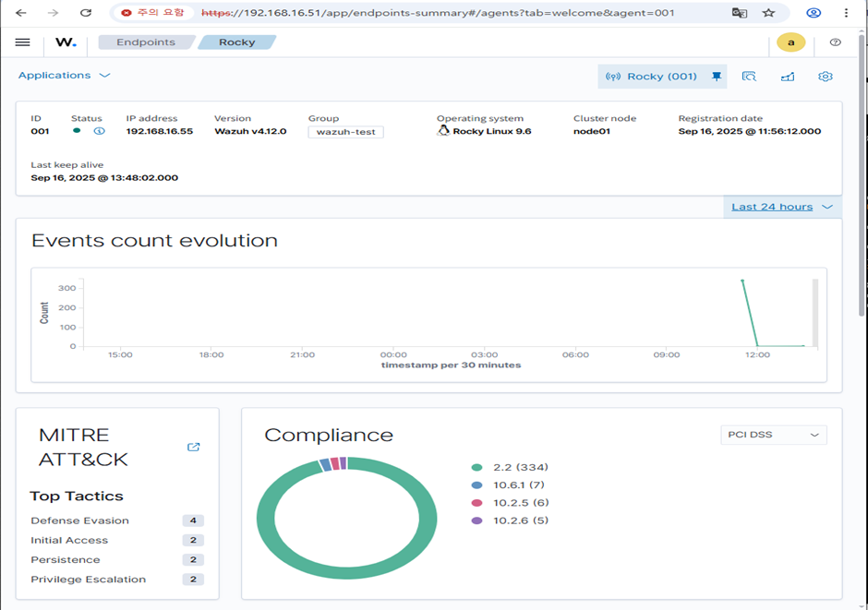Image resolution: width=868 pixels, height=610 pixels.
Task: Open the PCI DSS compliance dropdown
Action: tap(773, 435)
